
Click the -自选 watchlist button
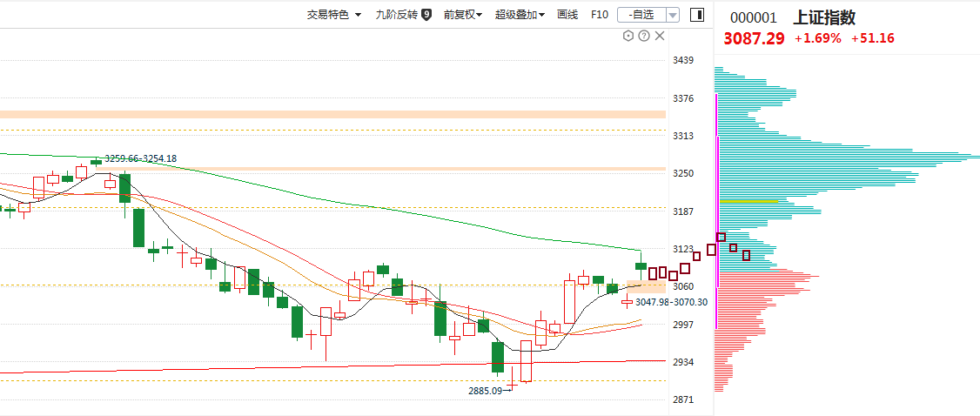coord(642,15)
